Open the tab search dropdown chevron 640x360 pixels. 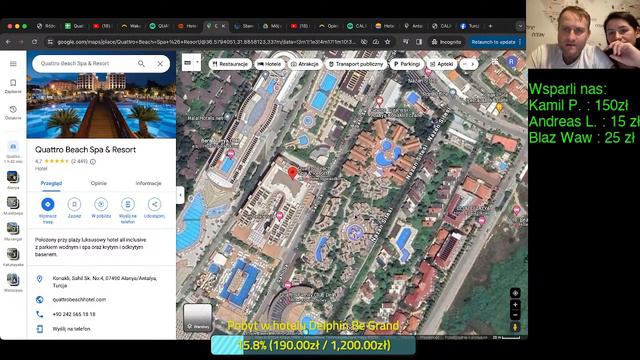520,26
